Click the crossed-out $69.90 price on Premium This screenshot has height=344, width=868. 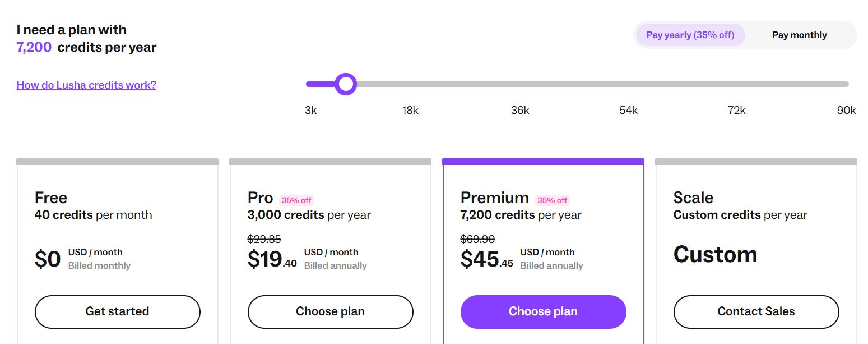click(479, 239)
